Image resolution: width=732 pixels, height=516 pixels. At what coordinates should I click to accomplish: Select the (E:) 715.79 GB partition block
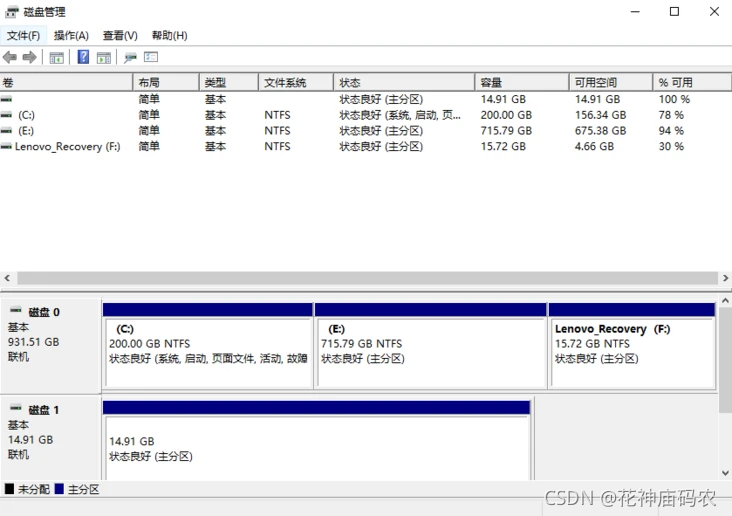(431, 346)
